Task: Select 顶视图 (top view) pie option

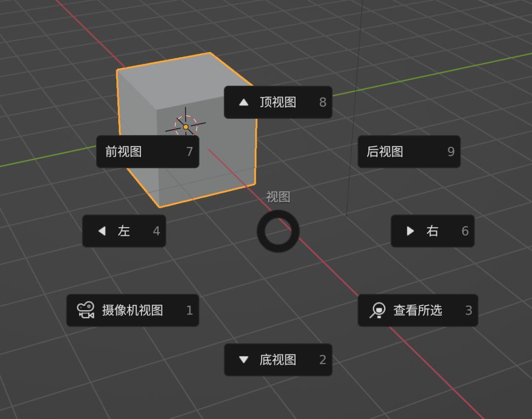Action: pos(278,102)
